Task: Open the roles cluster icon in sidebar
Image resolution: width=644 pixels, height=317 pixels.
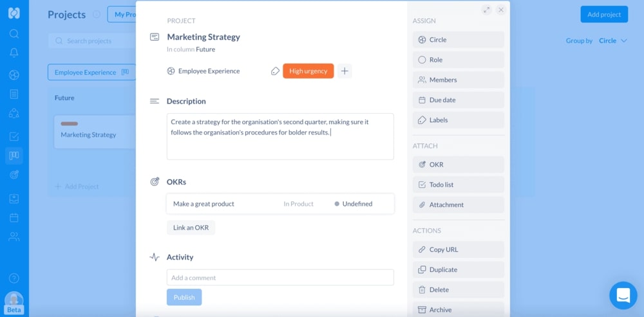Action: tap(14, 113)
